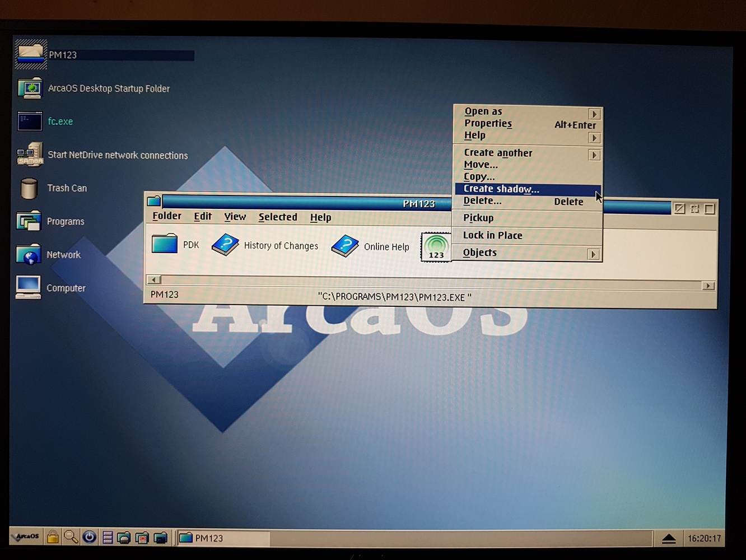Choose Copy... from the context menu
746x560 pixels.
(528, 176)
